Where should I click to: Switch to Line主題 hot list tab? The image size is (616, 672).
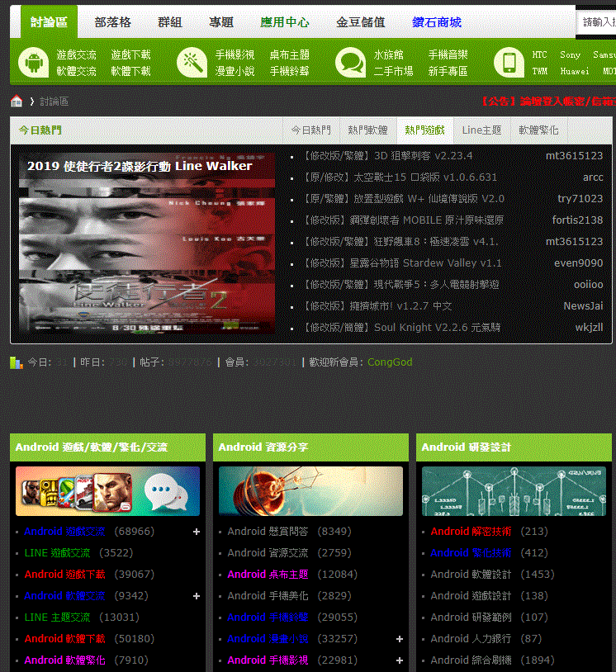[482, 130]
